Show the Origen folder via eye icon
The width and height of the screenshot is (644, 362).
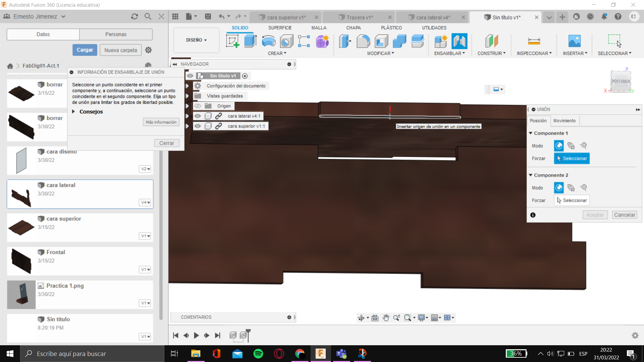[x=198, y=106]
